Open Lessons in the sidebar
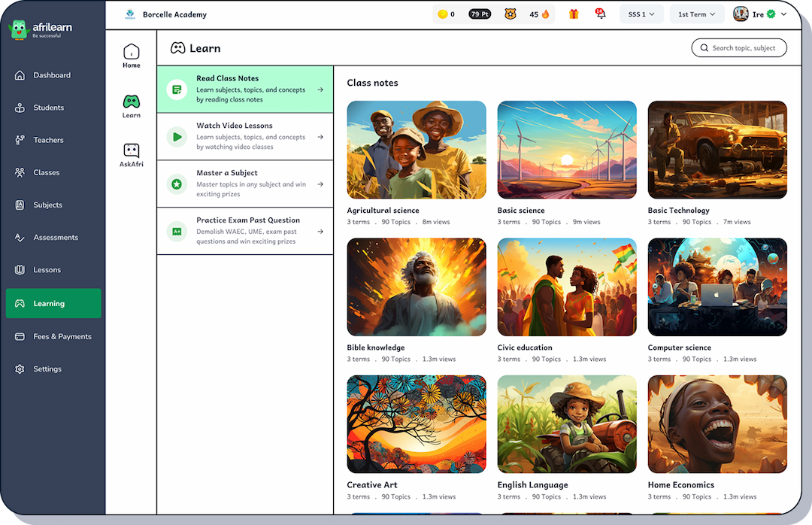This screenshot has height=525, width=812. click(53, 270)
